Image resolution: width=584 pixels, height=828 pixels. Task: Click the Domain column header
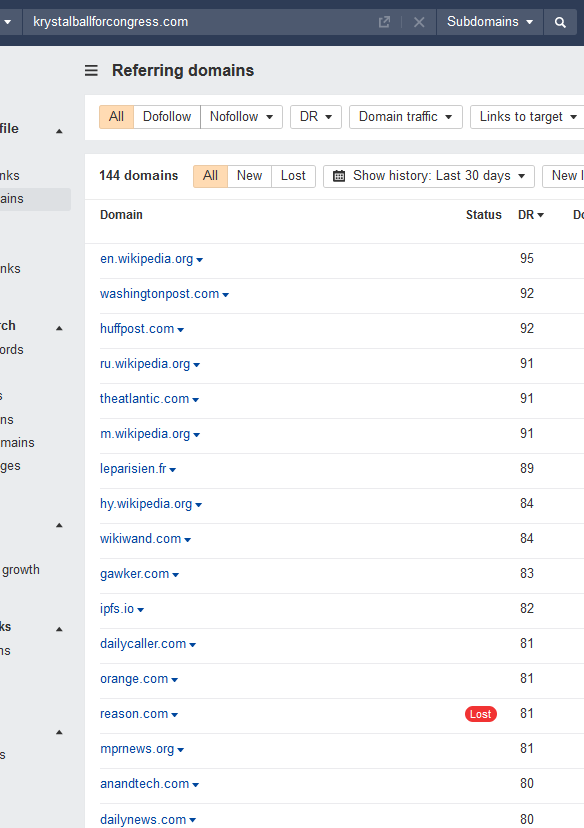tap(121, 215)
